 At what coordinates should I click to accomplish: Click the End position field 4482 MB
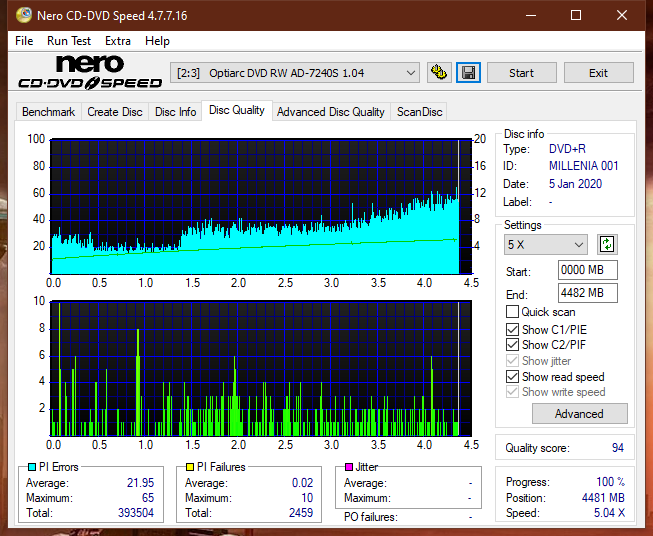click(588, 293)
